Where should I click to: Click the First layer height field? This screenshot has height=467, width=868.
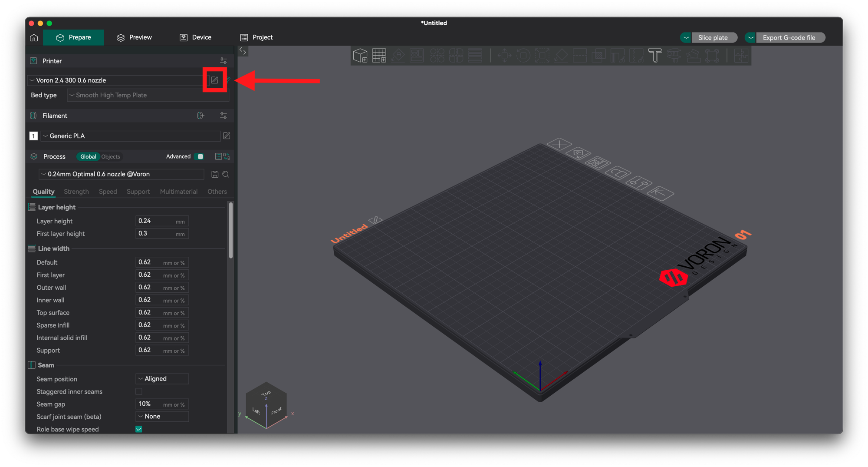point(162,234)
